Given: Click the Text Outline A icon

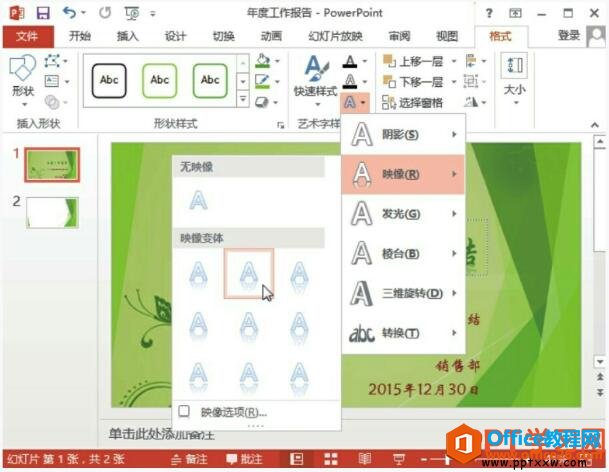Looking at the screenshot, I should coord(350,81).
